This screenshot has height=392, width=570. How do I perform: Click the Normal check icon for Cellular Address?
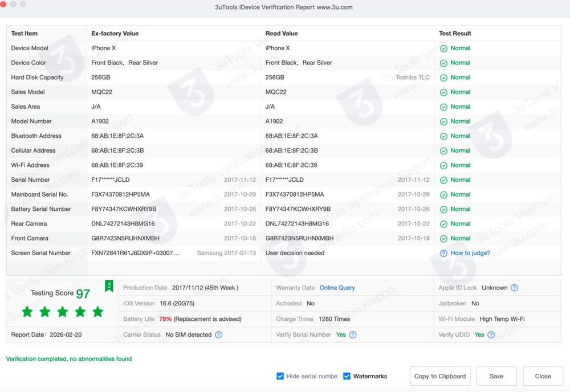click(443, 151)
